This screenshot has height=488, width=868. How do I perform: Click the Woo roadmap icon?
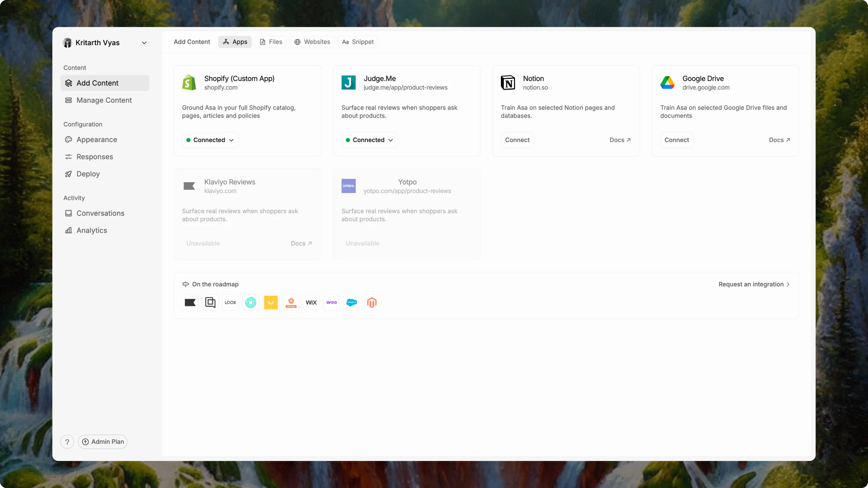click(x=332, y=303)
